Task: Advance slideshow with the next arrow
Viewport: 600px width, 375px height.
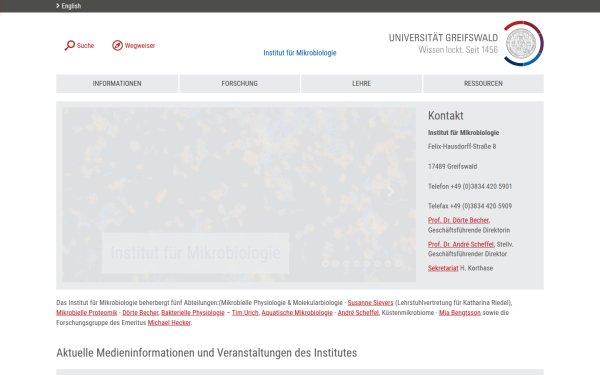Action: pyautogui.click(x=390, y=192)
